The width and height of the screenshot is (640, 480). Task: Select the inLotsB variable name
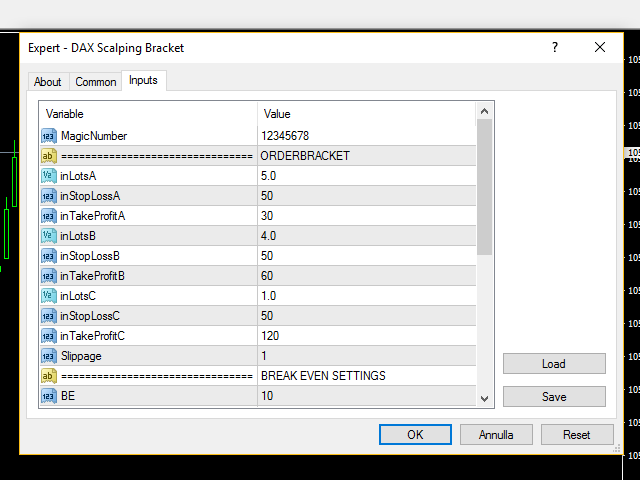coord(78,236)
